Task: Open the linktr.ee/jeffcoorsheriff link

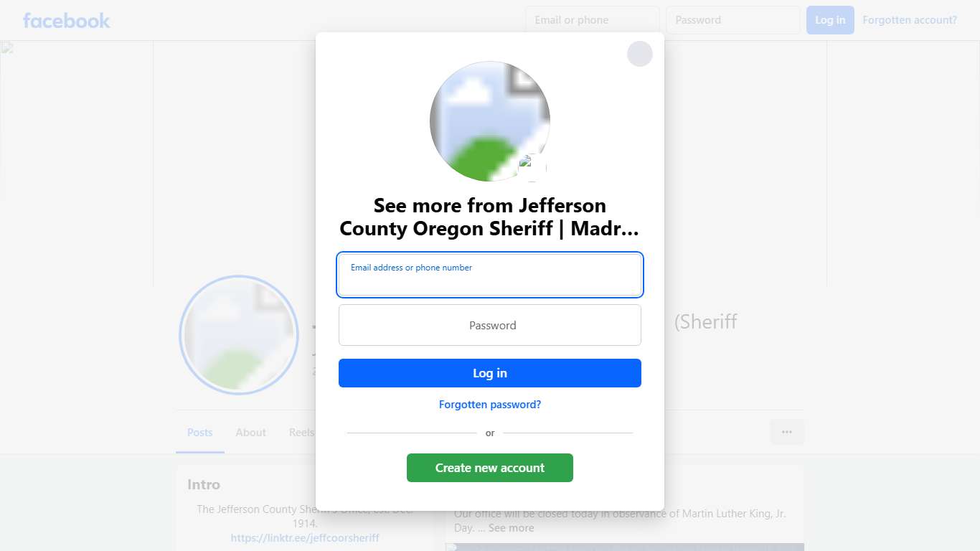Action: (x=305, y=537)
